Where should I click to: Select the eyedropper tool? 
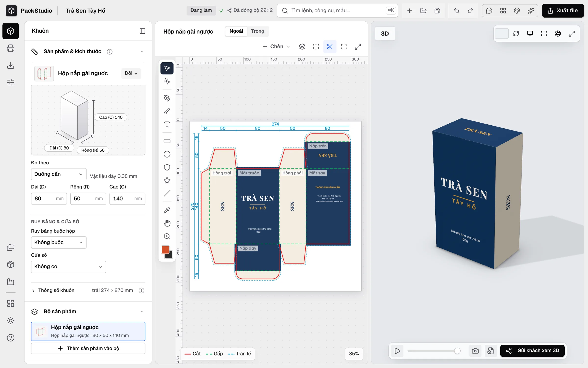[x=167, y=210]
